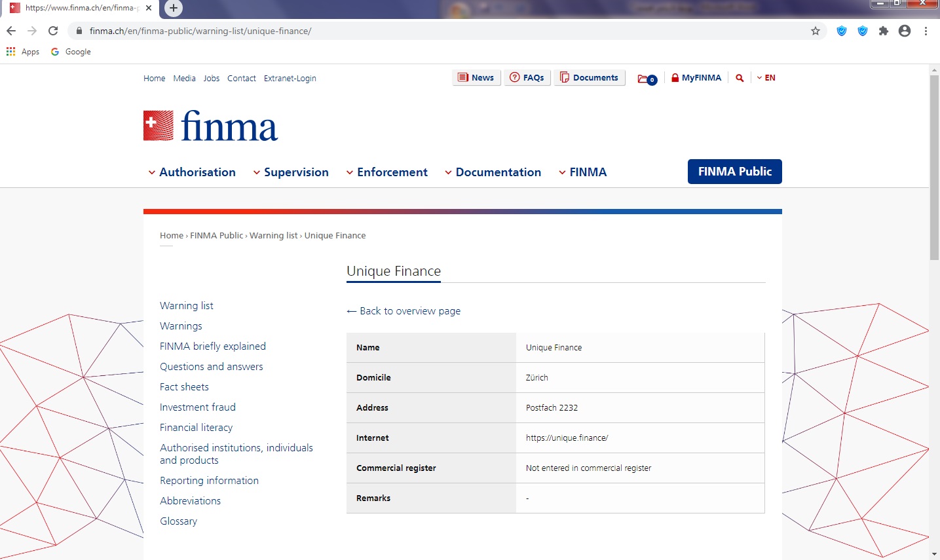Click FINMA Public in the breadcrumb
940x560 pixels.
[217, 236]
